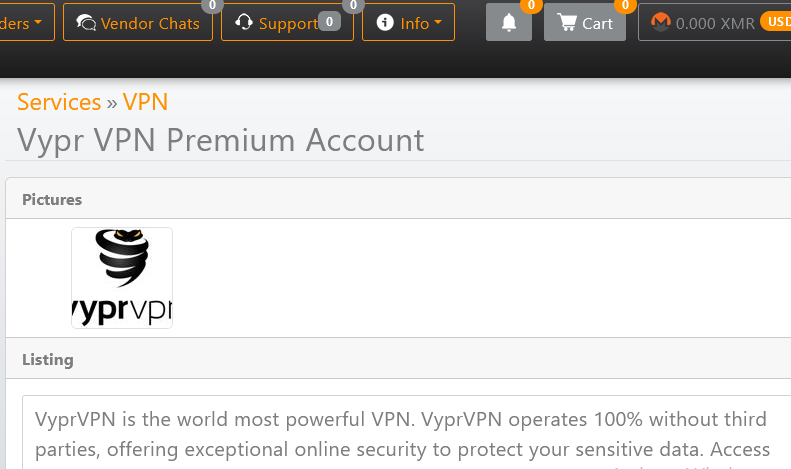
Task: Expand the Orders dropdown caret
Action: pos(38,23)
